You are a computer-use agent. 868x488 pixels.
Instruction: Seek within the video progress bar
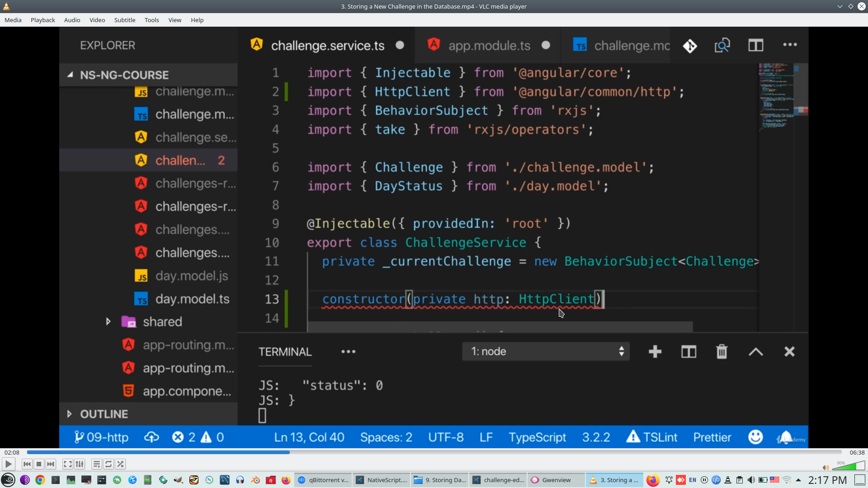tap(434, 452)
